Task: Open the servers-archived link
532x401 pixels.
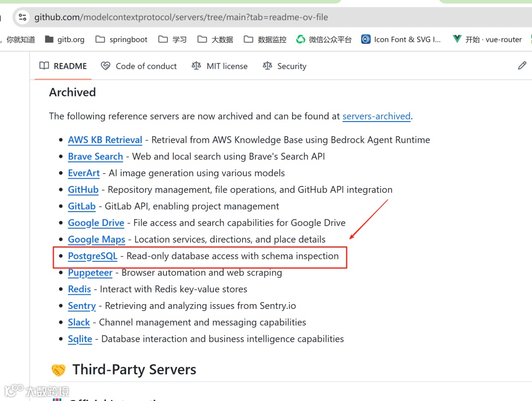Action: click(376, 116)
